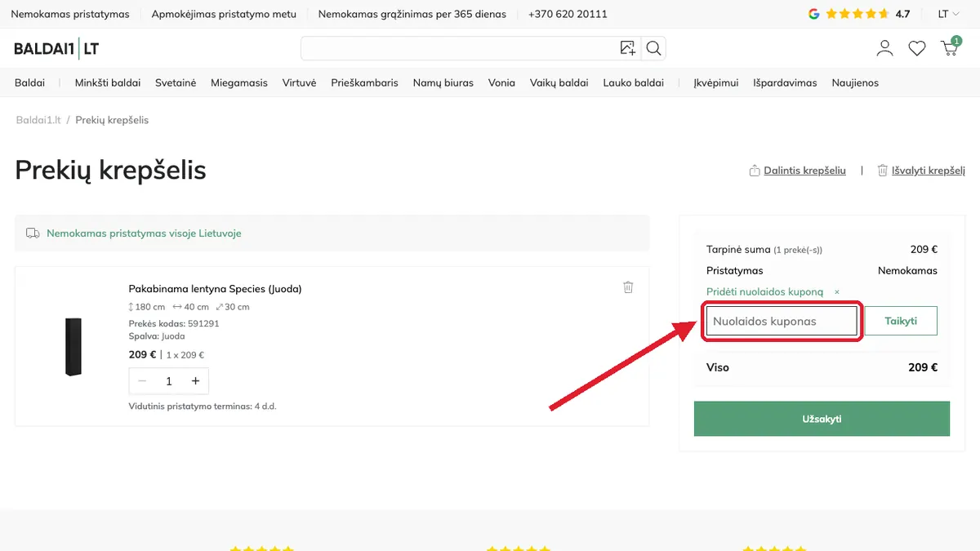Open the wishlist heart icon
This screenshot has height=551, width=980.
[x=917, y=48]
